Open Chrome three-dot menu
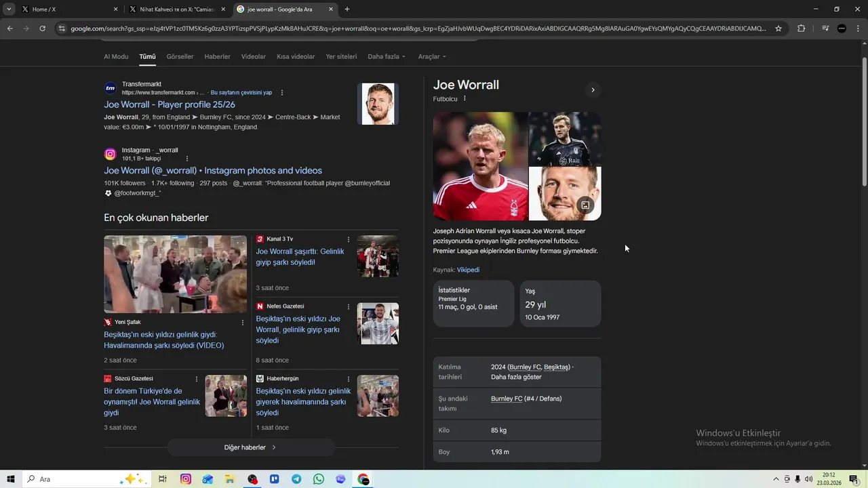868x488 pixels. pos(858,28)
